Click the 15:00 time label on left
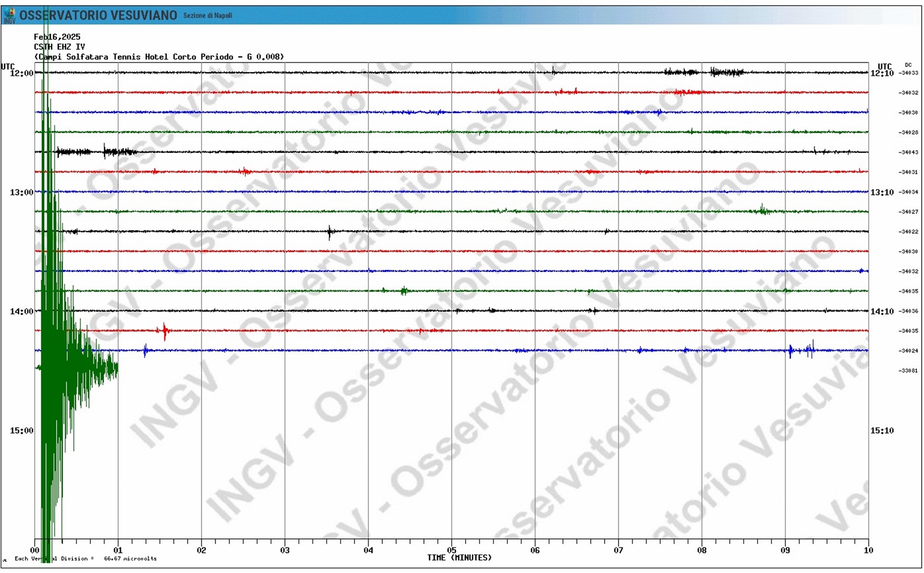 click(21, 430)
